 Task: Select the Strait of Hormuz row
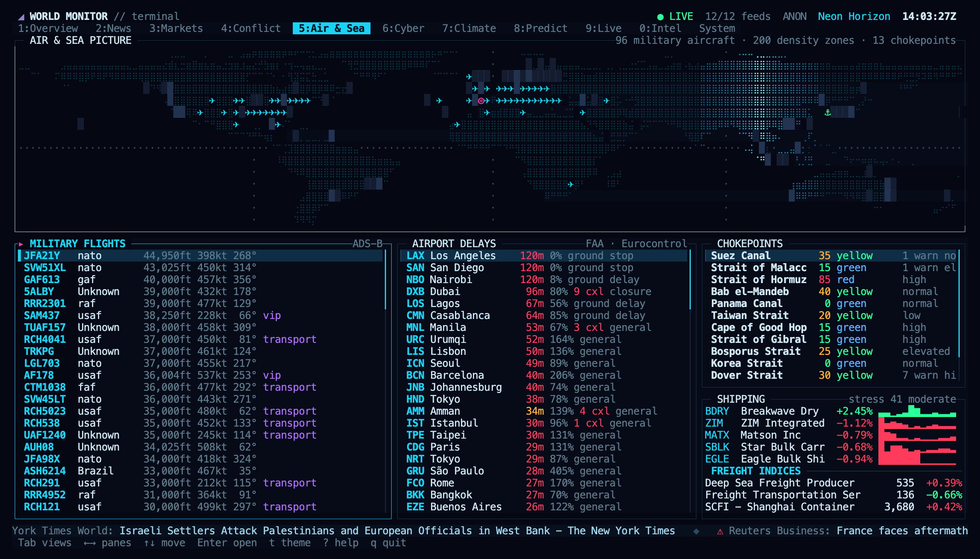click(831, 279)
